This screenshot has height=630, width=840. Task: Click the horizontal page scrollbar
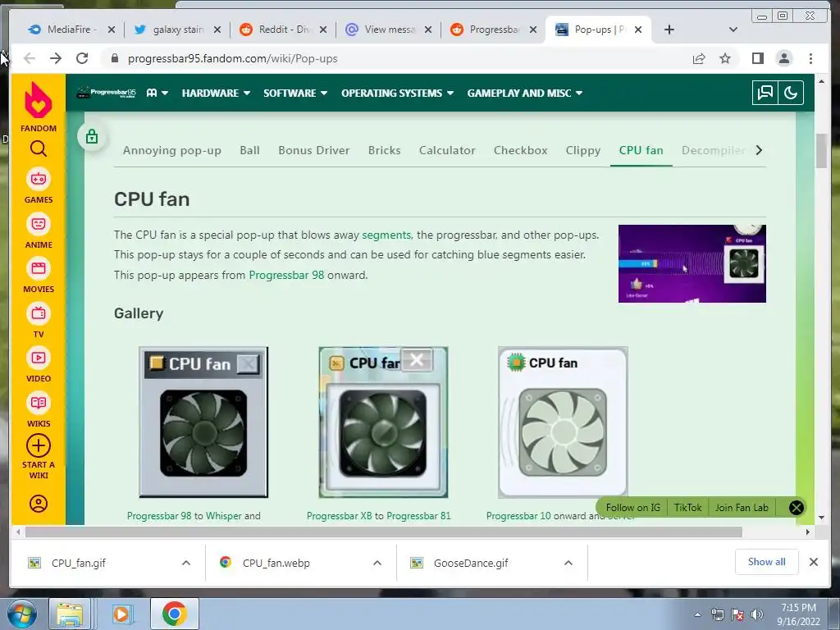point(384,532)
